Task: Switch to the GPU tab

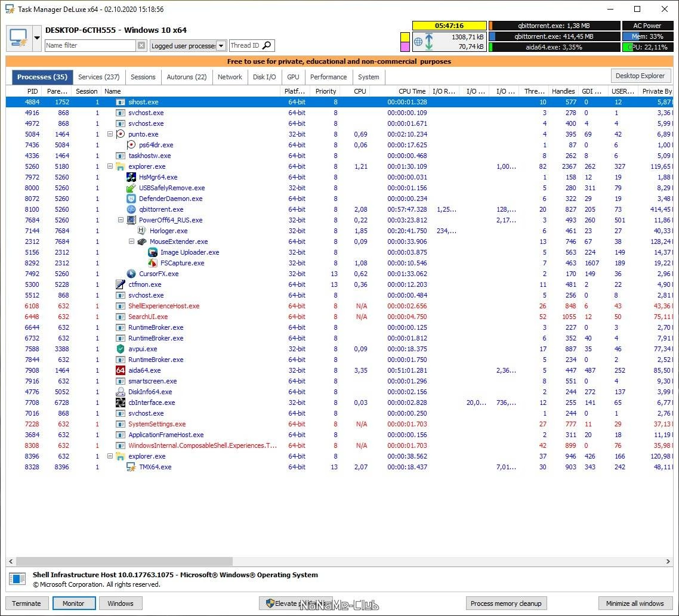Action: click(x=293, y=77)
